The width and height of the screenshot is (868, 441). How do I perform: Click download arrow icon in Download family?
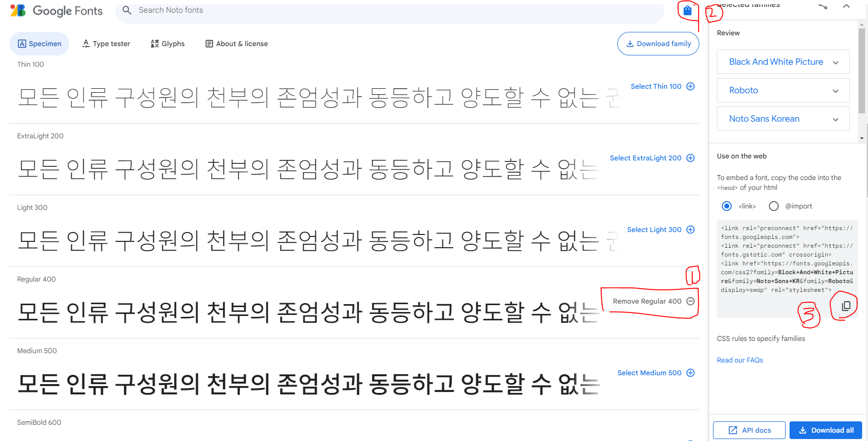[630, 44]
